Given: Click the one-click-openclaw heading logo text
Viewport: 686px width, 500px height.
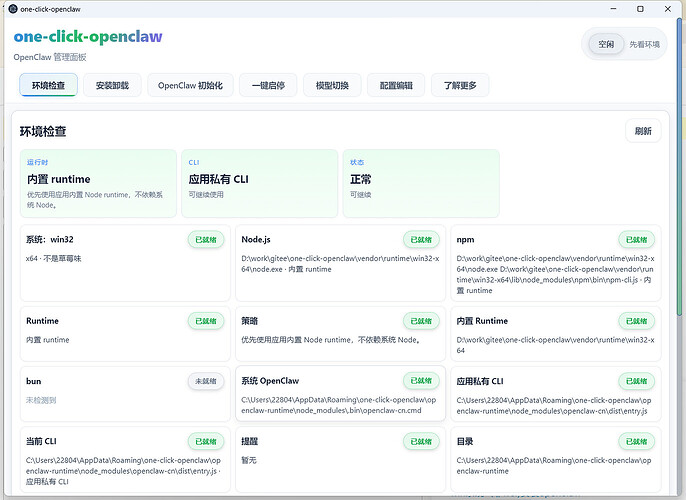Looking at the screenshot, I should click(88, 37).
